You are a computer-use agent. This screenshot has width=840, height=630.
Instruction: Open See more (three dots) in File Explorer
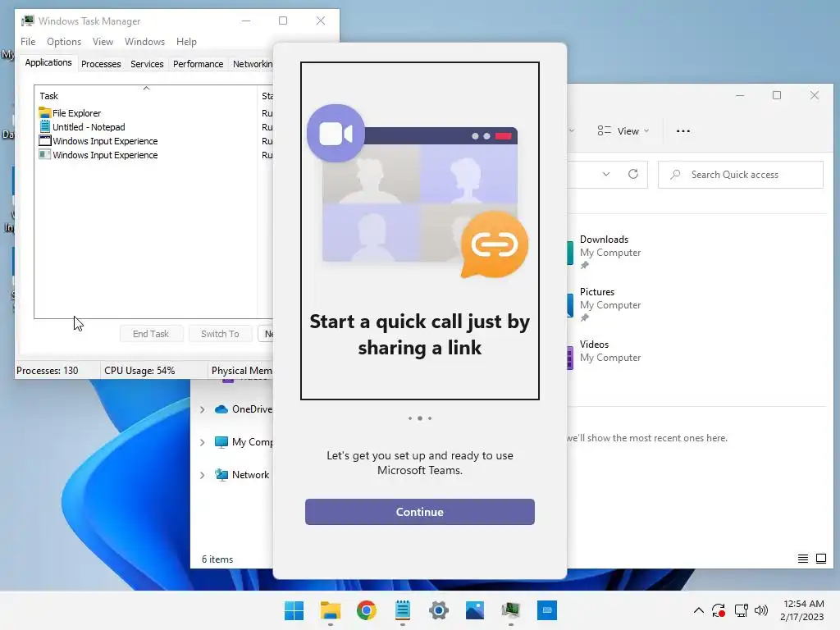[x=683, y=131]
